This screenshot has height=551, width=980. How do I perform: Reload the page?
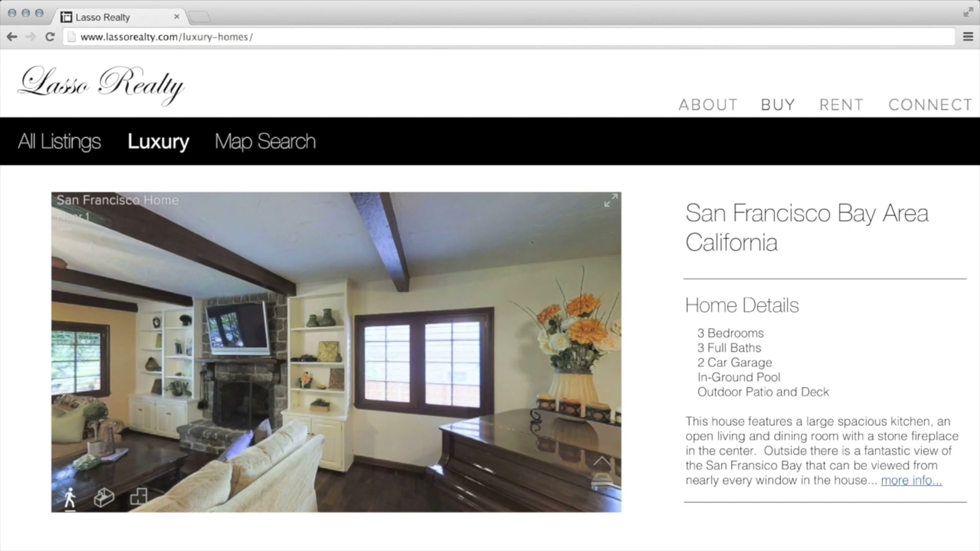tap(50, 37)
